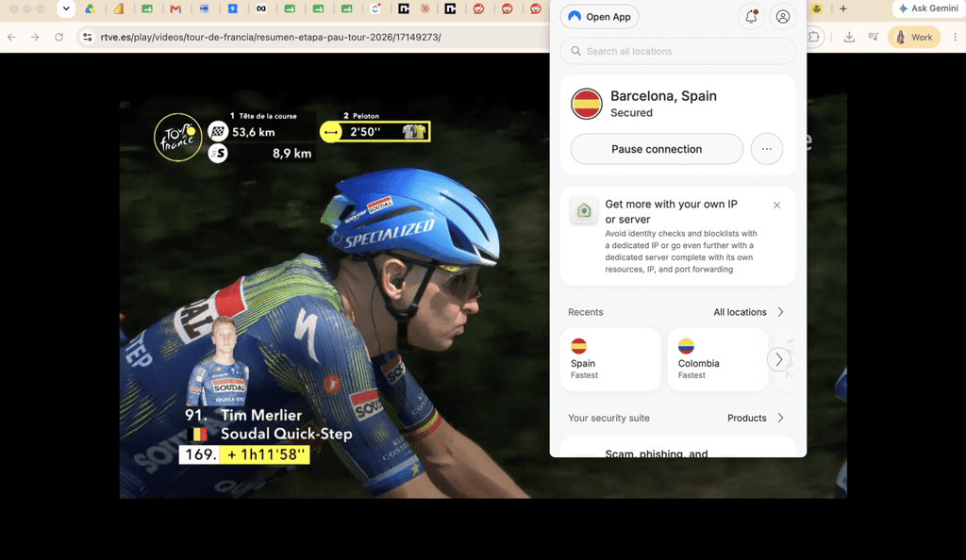This screenshot has height=560, width=966.
Task: Open the Work profile menu
Action: tap(914, 37)
